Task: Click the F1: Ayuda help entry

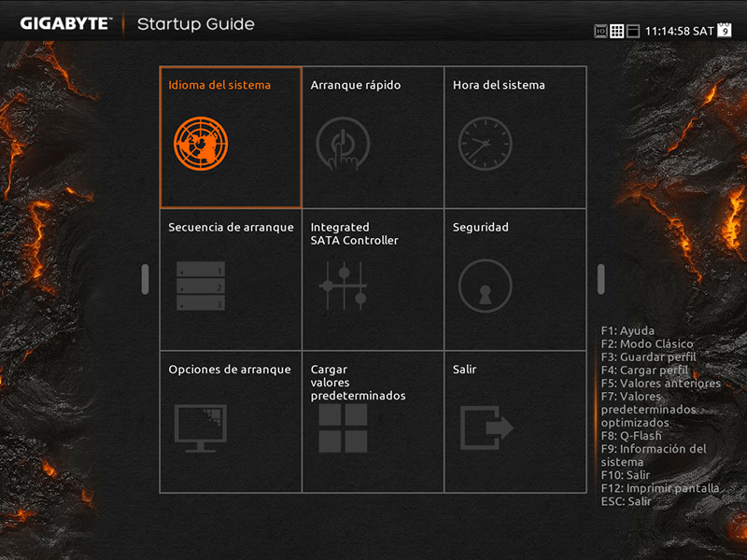Action: click(x=627, y=330)
